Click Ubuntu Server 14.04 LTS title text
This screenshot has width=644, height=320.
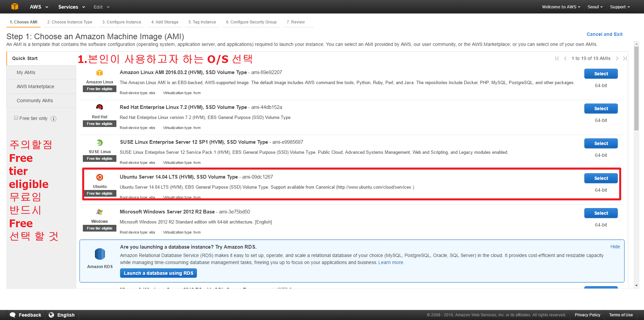(179, 177)
